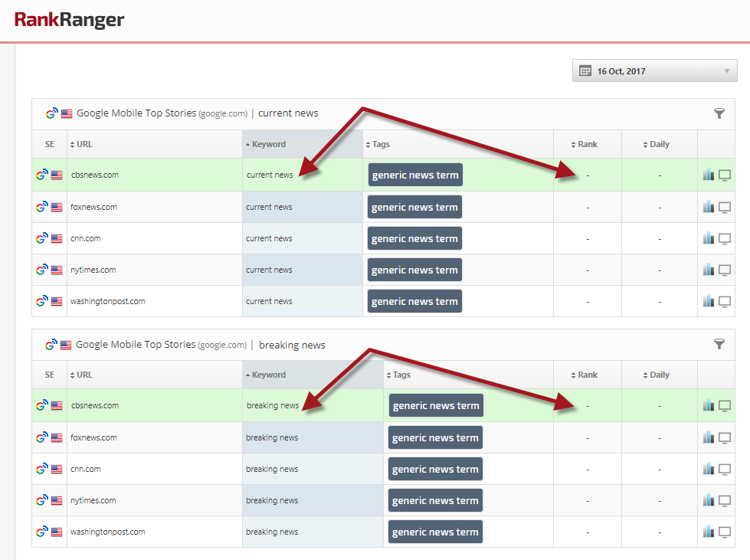750x560 pixels.
Task: View SERP monitor for nytimes.com breaking news
Action: point(725,501)
